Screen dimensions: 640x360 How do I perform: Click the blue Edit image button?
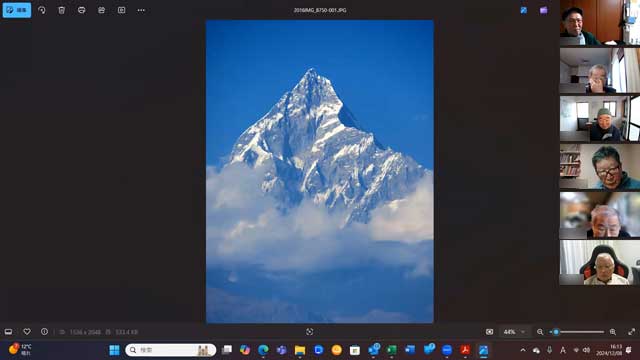point(17,10)
